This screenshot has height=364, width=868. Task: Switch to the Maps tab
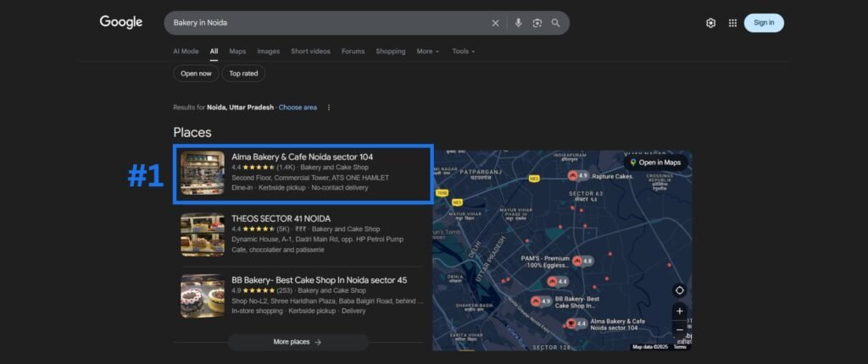pos(237,52)
